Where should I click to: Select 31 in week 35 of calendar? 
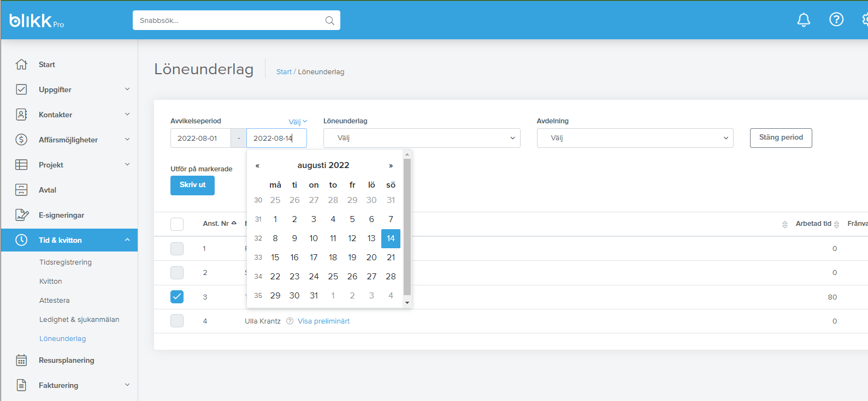[314, 296]
